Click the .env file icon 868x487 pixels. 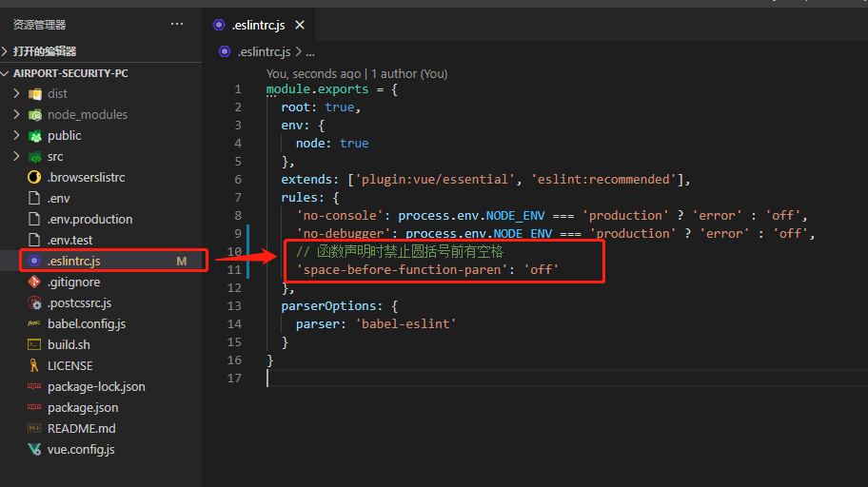[x=33, y=198]
